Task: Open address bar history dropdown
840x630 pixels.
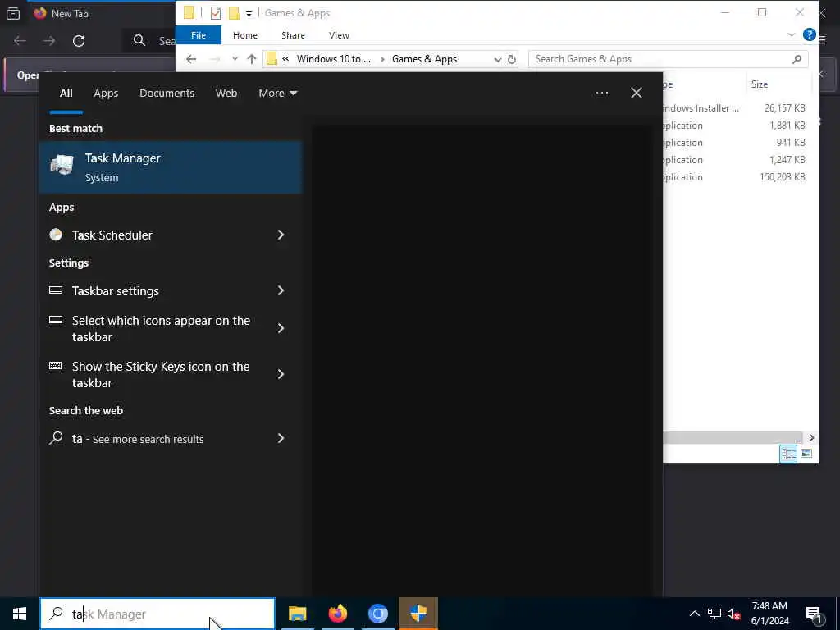Action: pyautogui.click(x=497, y=59)
